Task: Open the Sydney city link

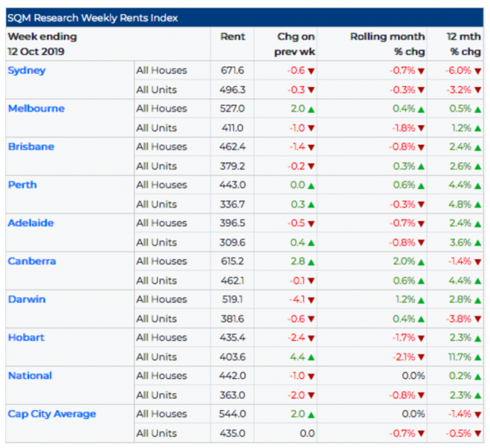Action: (x=27, y=71)
